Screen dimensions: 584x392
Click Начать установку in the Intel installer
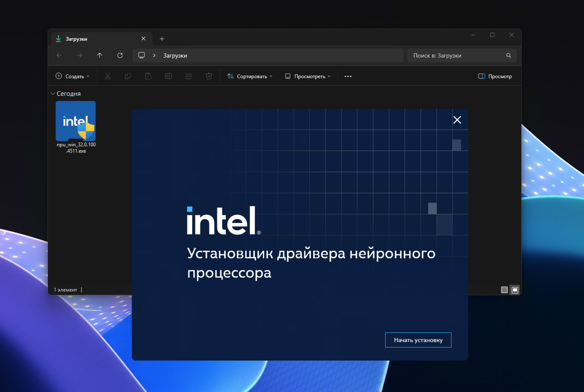click(418, 339)
